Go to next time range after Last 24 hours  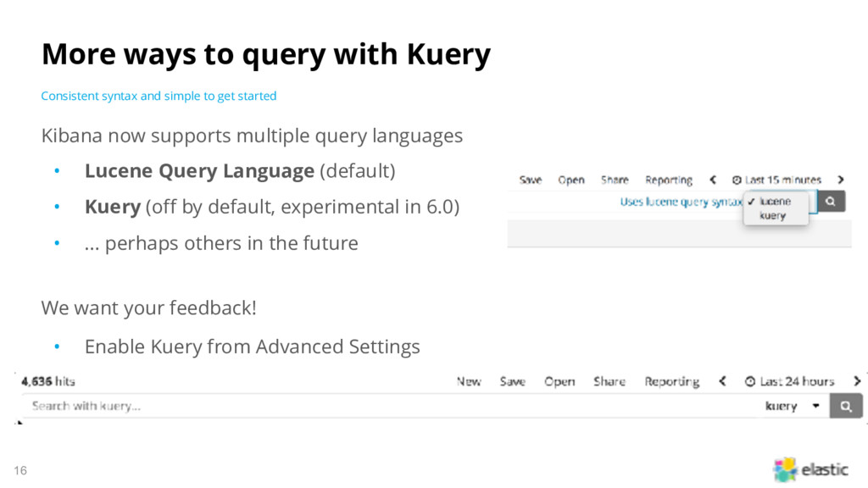pos(857,381)
